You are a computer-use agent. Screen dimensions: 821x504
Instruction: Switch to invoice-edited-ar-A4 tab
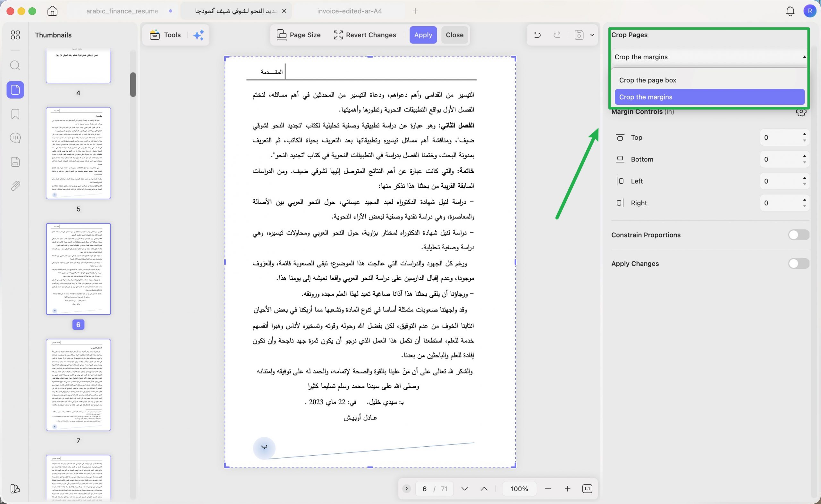coord(349,11)
